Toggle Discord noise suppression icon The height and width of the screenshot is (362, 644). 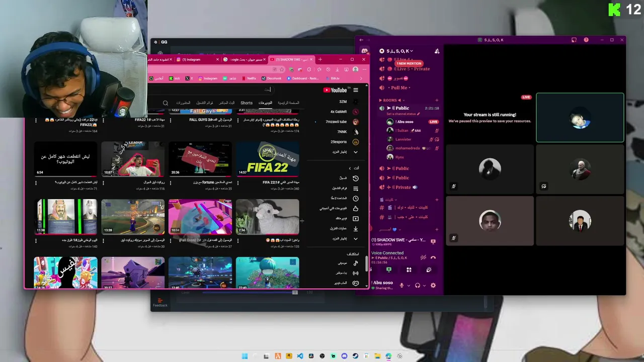[422, 258]
